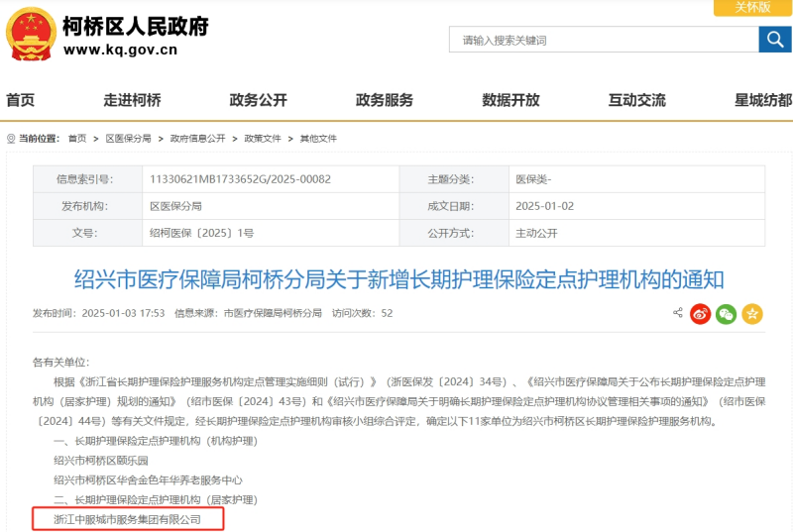This screenshot has width=793, height=532.
Task: Share article to WeChat
Action: [727, 313]
